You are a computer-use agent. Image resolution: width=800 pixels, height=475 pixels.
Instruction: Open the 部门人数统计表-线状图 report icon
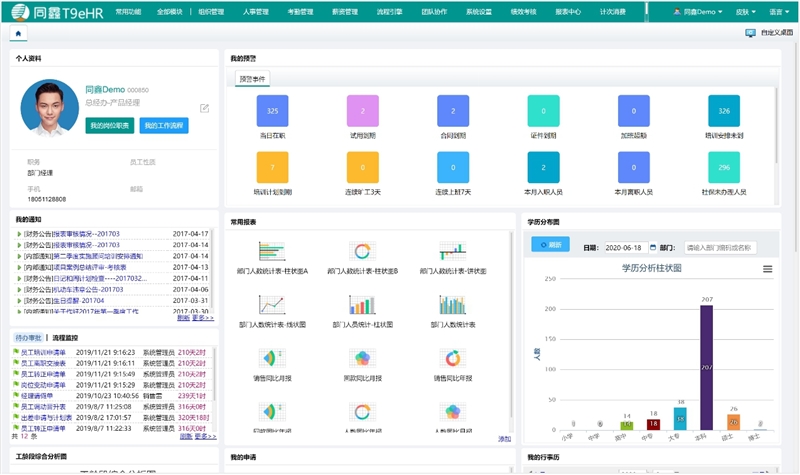(x=272, y=304)
